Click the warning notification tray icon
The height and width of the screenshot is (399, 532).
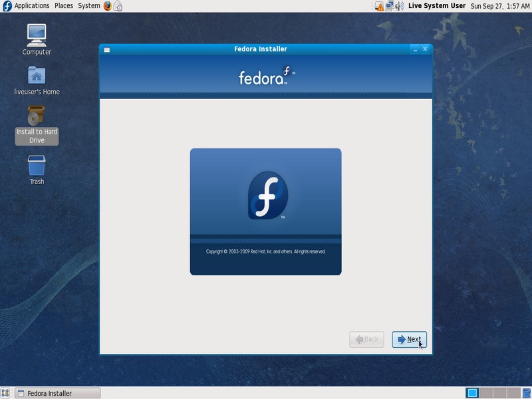click(379, 6)
